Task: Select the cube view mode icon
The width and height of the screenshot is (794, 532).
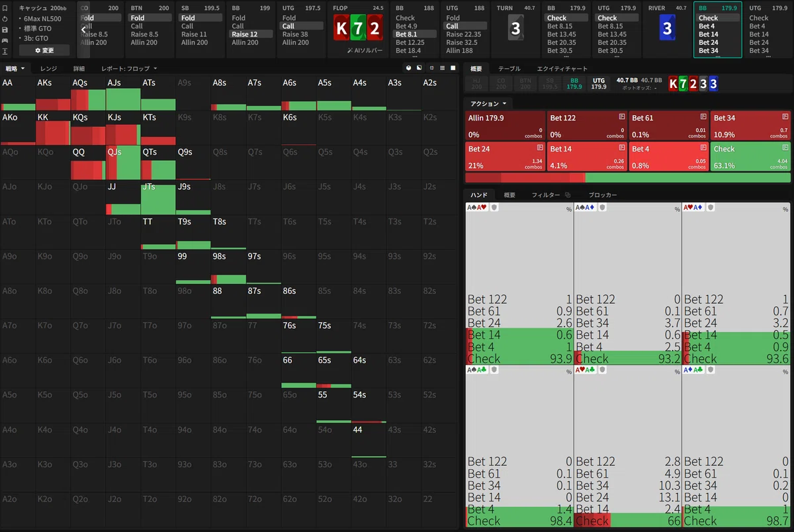Action: (409, 67)
